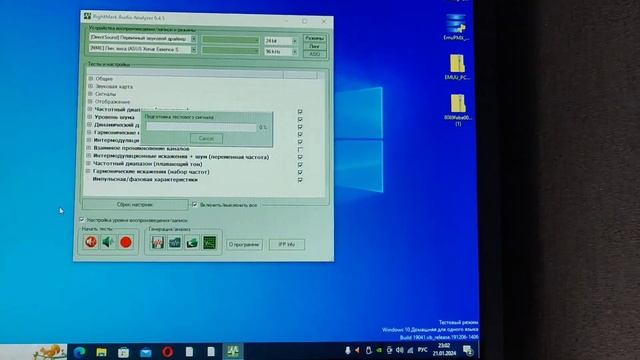640x360 pixels.
Task: Expand the Сигналы tree node
Action: point(91,93)
